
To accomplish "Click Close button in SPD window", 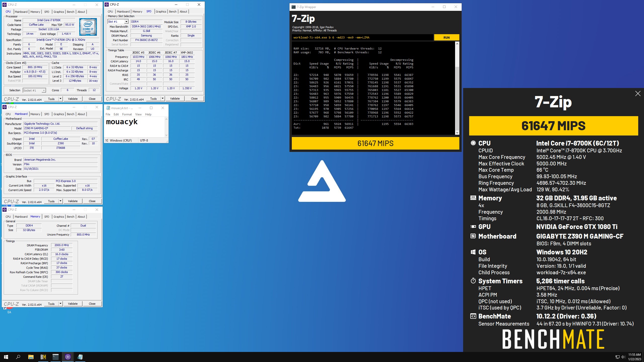I will 194,99.
